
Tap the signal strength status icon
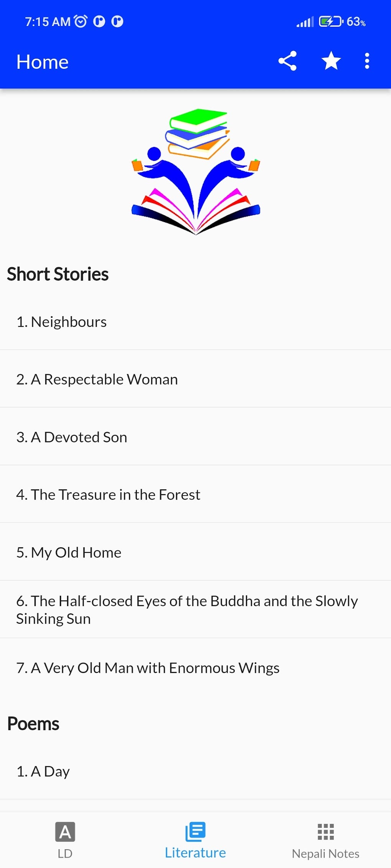pos(305,22)
